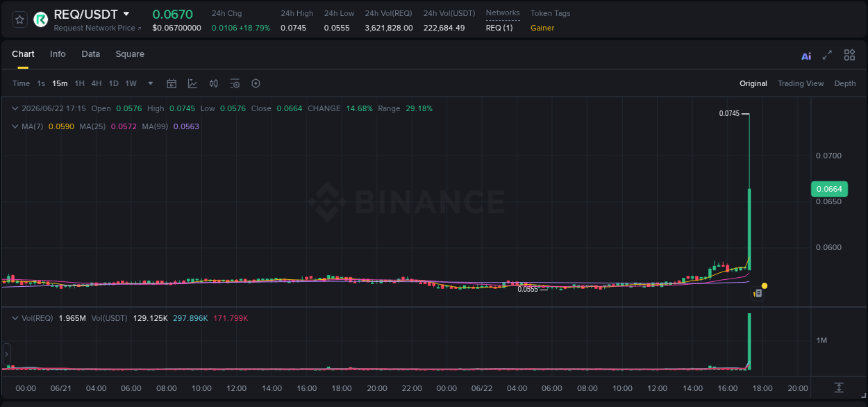Screen dimensions: 868x407
Task: Open the news note icon under the chart
Action: click(x=758, y=294)
